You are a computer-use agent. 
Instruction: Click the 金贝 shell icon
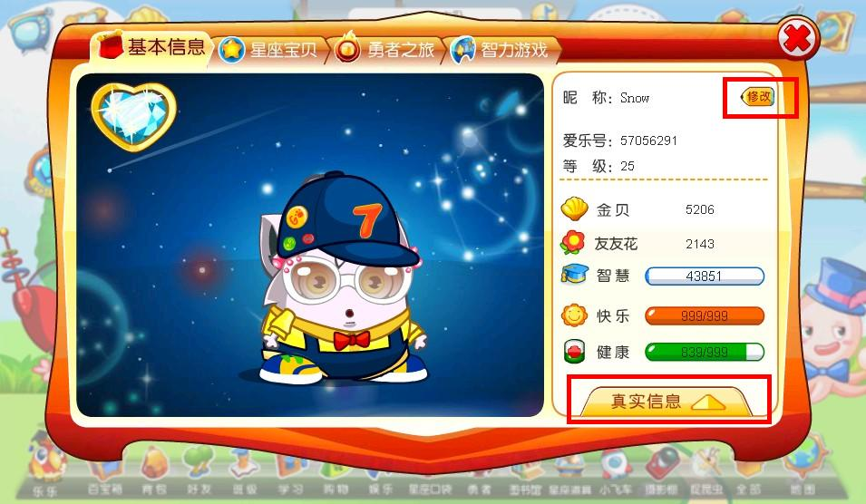[x=574, y=208]
